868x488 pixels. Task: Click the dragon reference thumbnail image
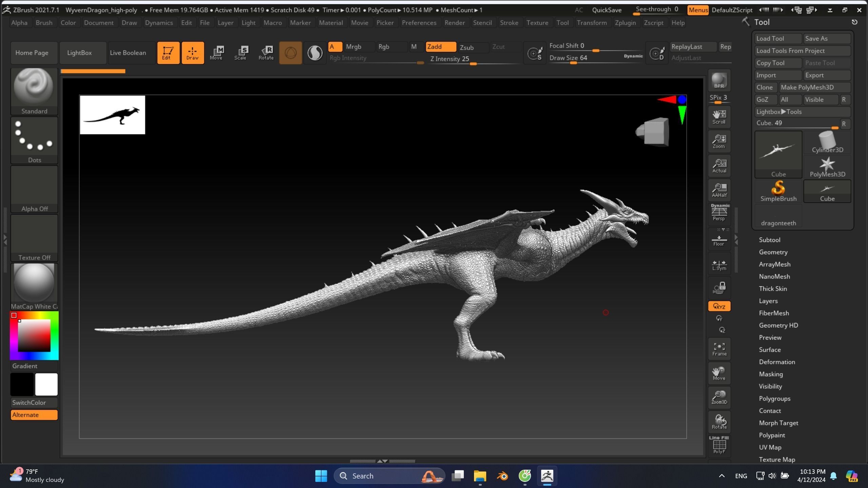click(113, 115)
